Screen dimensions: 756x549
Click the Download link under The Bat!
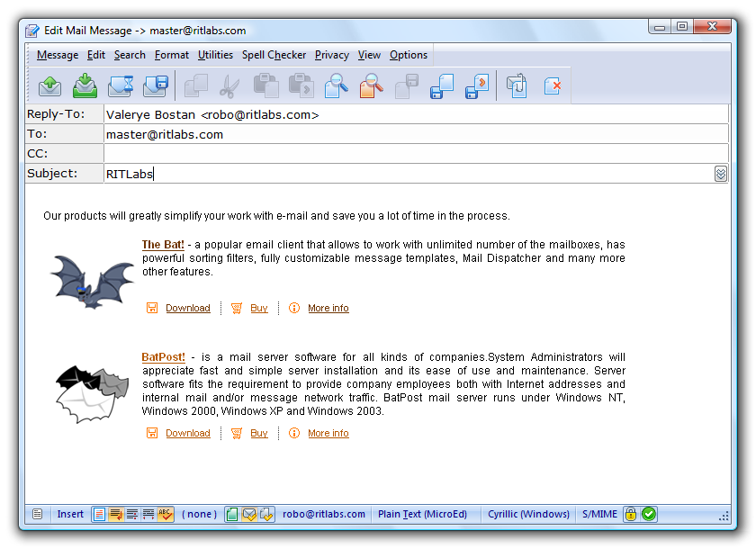coord(188,308)
